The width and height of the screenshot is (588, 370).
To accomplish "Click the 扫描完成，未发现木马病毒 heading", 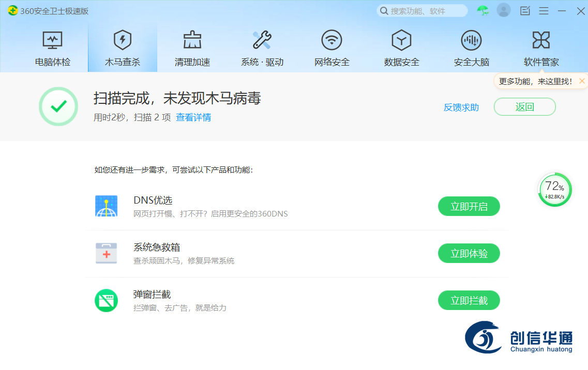I will pos(177,98).
